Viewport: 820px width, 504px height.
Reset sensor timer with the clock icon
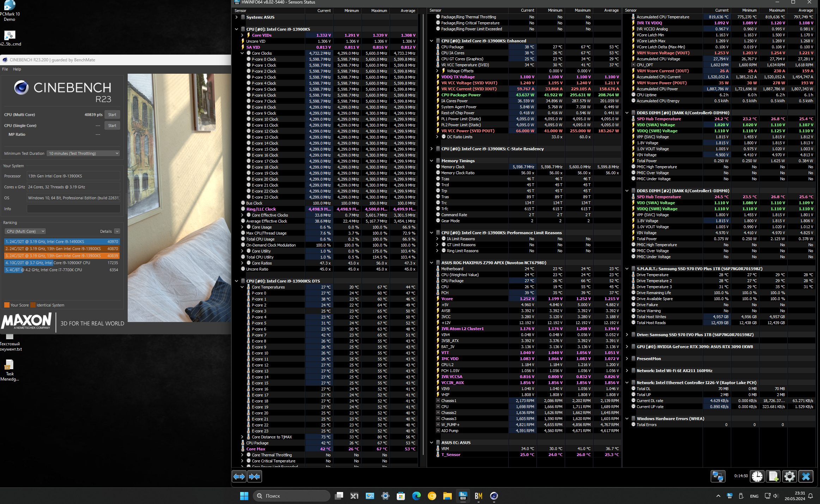point(757,476)
